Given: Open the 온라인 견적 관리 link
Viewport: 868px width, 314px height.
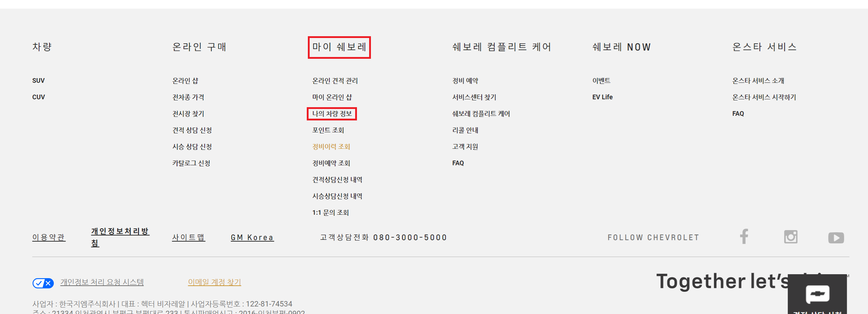Looking at the screenshot, I should pos(335,81).
